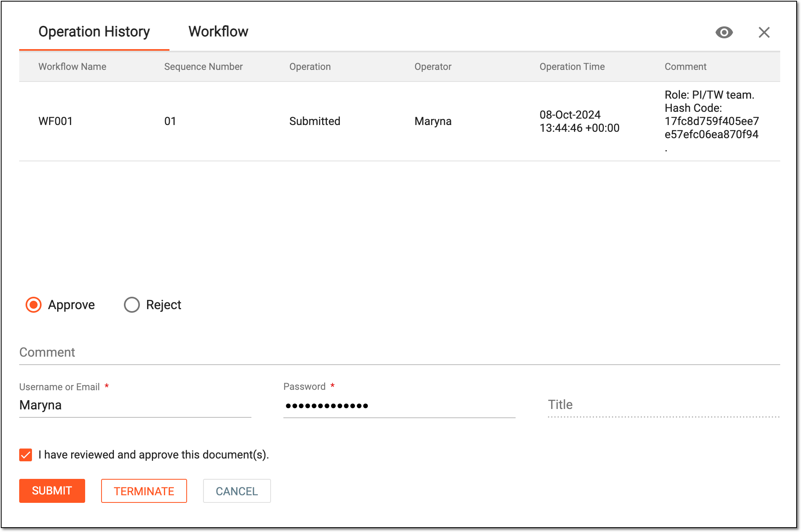801x532 pixels.
Task: Click the Title field
Action: 664,405
